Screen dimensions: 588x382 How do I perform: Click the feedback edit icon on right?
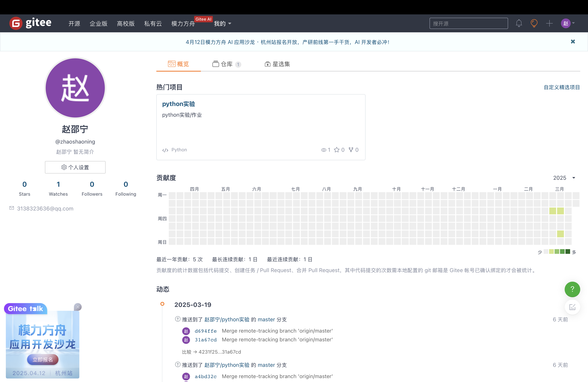point(572,307)
